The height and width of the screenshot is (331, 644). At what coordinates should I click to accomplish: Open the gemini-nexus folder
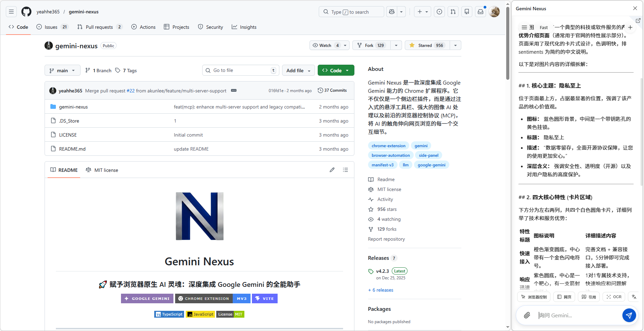click(73, 107)
